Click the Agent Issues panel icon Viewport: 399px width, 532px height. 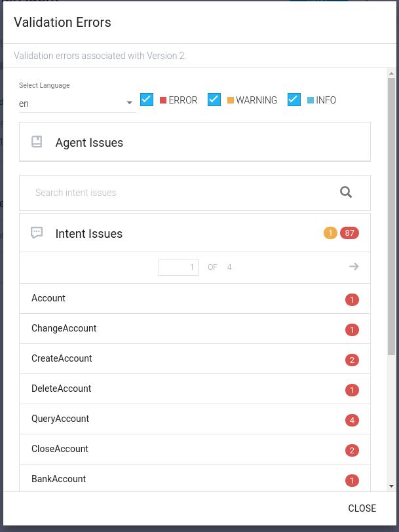coord(36,141)
